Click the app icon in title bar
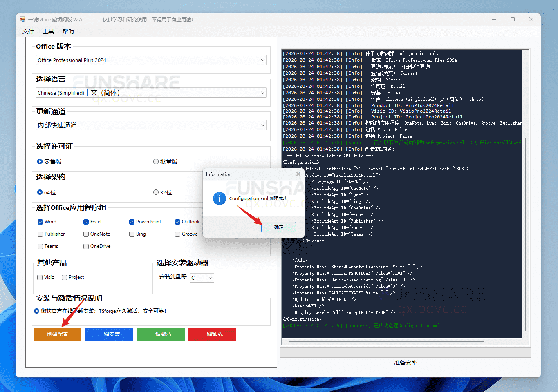 [x=22, y=19]
